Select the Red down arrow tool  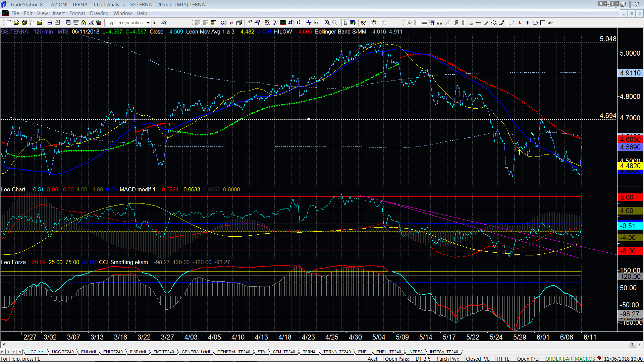tap(520, 23)
